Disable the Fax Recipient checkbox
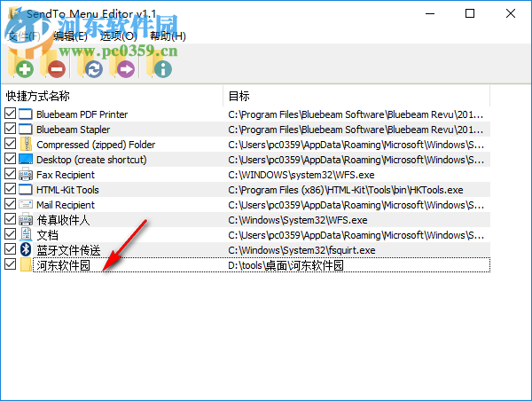 coord(10,174)
